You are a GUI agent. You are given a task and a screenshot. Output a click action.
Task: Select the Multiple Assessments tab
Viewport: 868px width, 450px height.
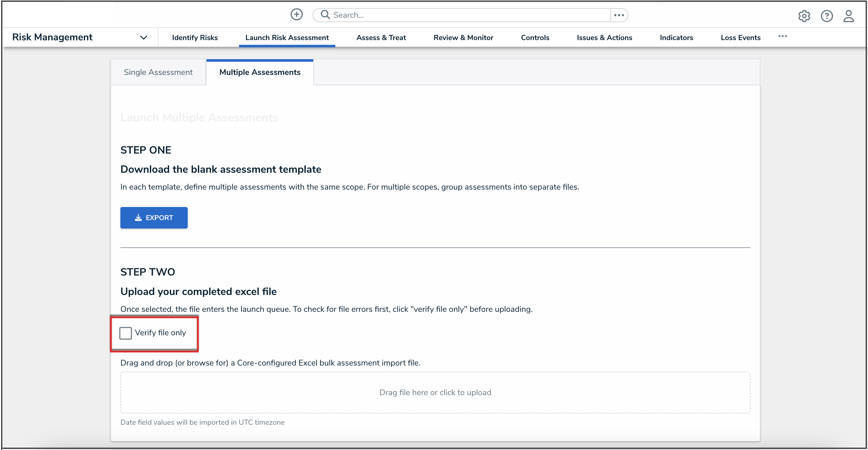[x=260, y=72]
